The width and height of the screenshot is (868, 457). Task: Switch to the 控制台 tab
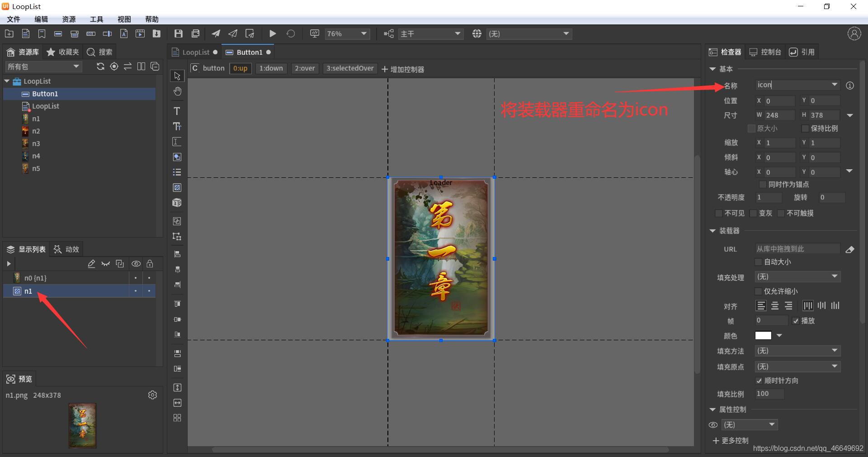coord(765,52)
